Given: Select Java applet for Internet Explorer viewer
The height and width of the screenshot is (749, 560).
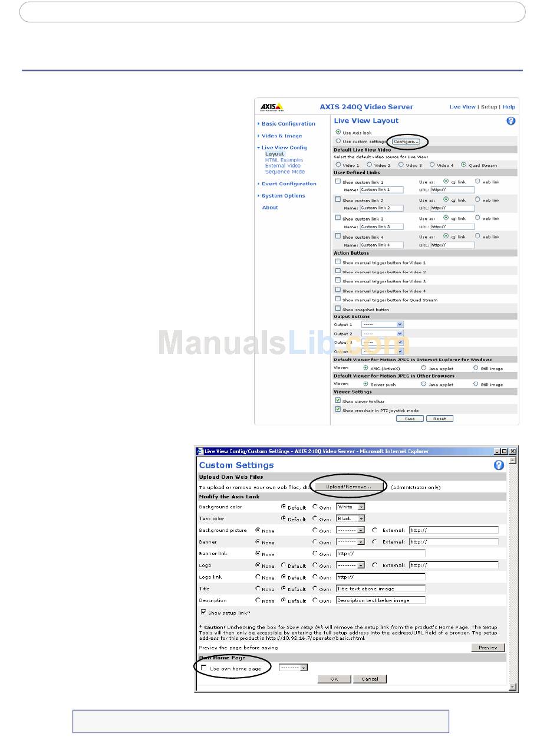Looking at the screenshot, I should tap(424, 367).
